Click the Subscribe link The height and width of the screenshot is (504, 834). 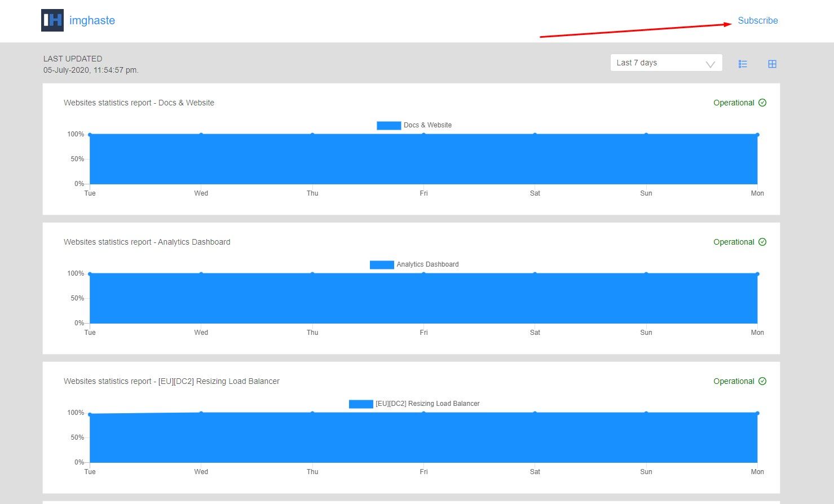[757, 20]
